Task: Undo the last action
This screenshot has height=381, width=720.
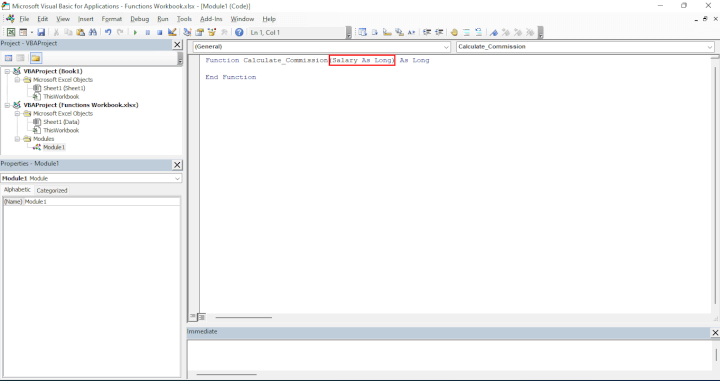Action: point(108,32)
